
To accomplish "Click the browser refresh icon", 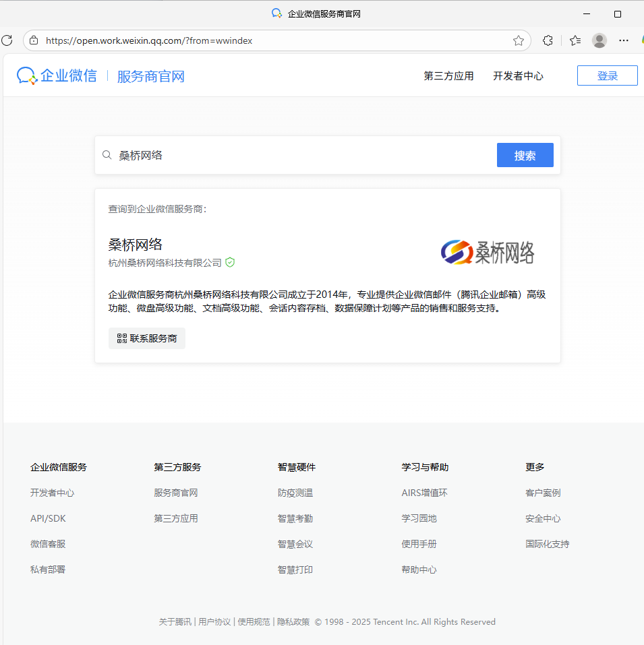I will tap(7, 40).
